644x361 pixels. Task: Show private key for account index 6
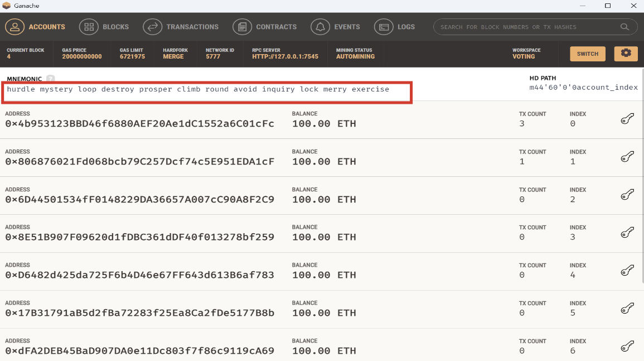click(x=627, y=346)
